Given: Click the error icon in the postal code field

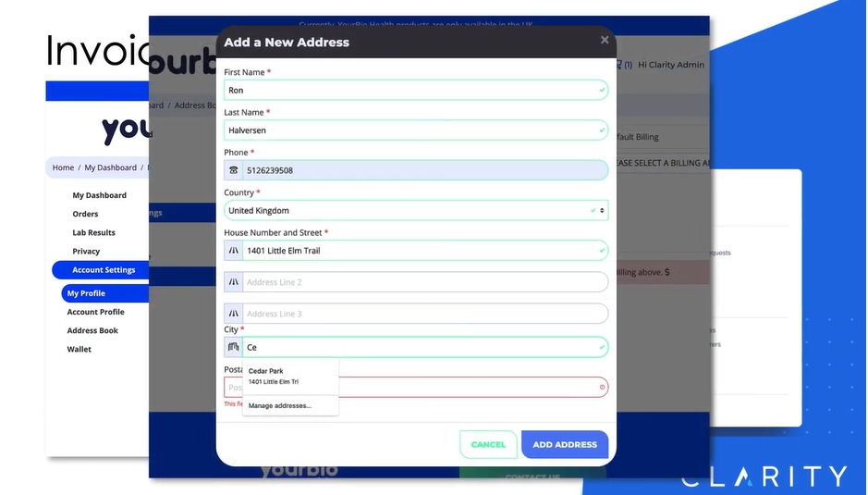Looking at the screenshot, I should coord(602,388).
